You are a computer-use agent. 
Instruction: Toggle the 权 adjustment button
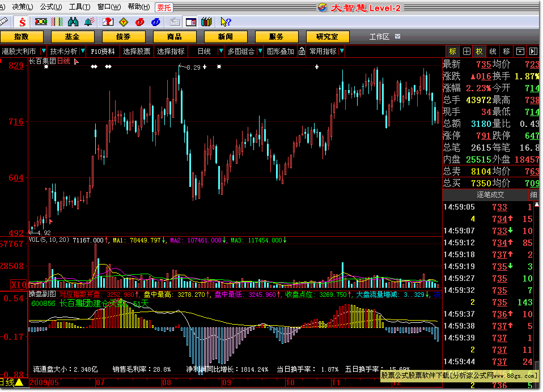click(480, 52)
